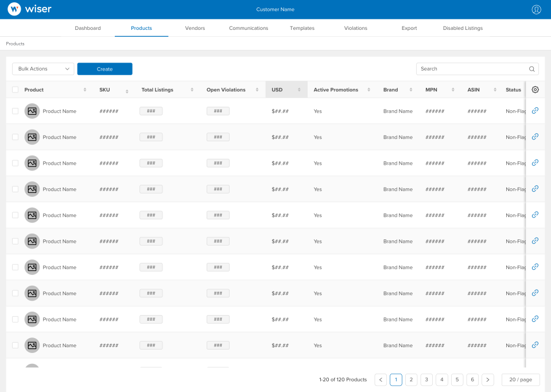The width and height of the screenshot is (551, 392).
Task: Switch to the Violations tab
Action: click(355, 28)
